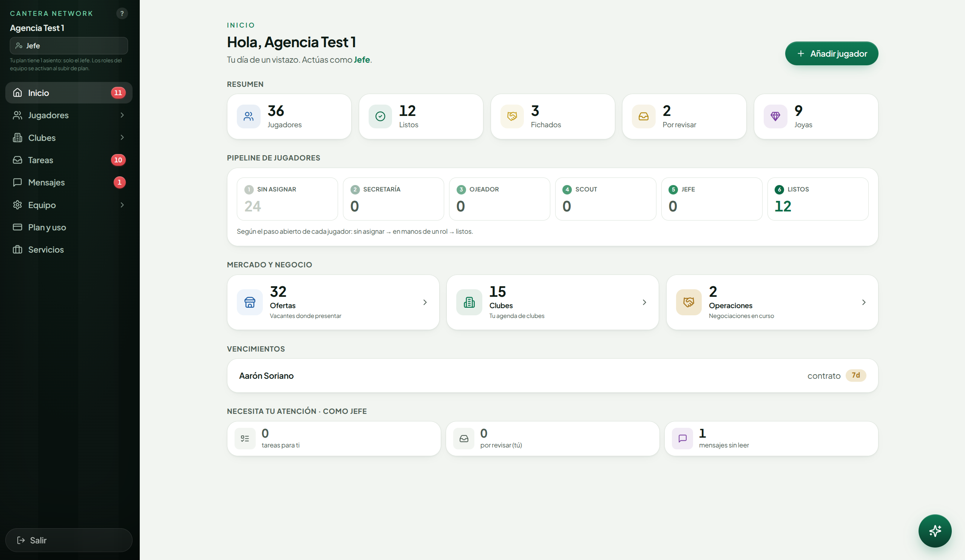Go to Inicio in the sidebar
Image resolution: width=965 pixels, height=560 pixels.
click(69, 93)
